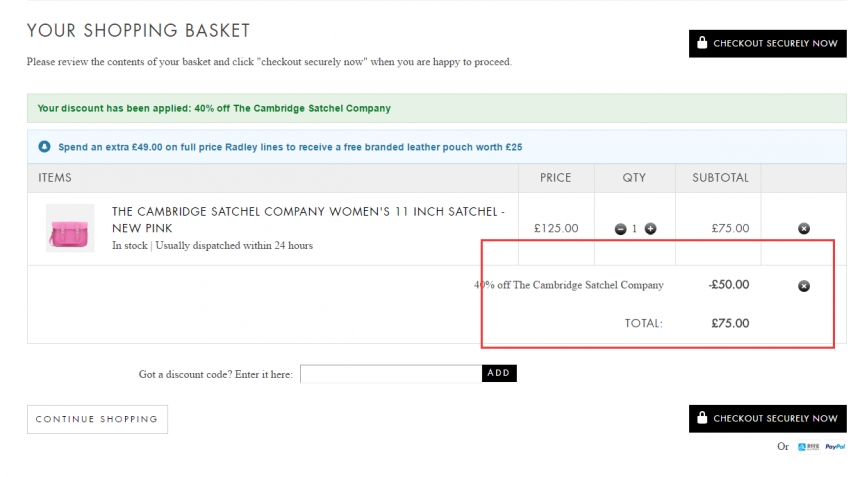Click the QTY column header
This screenshot has height=477, width=860.
pyautogui.click(x=634, y=178)
